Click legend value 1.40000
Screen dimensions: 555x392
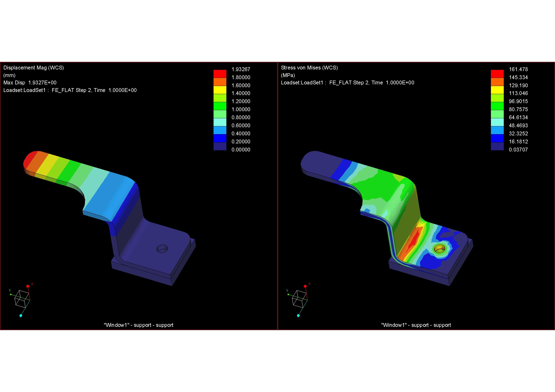[241, 93]
